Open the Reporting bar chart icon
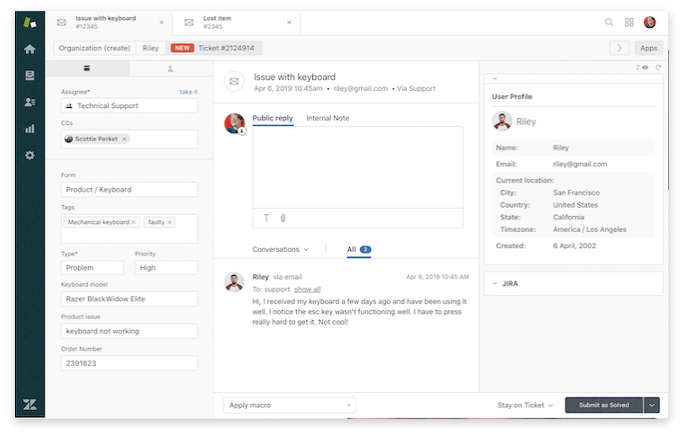This screenshot has width=684, height=436. pos(30,128)
